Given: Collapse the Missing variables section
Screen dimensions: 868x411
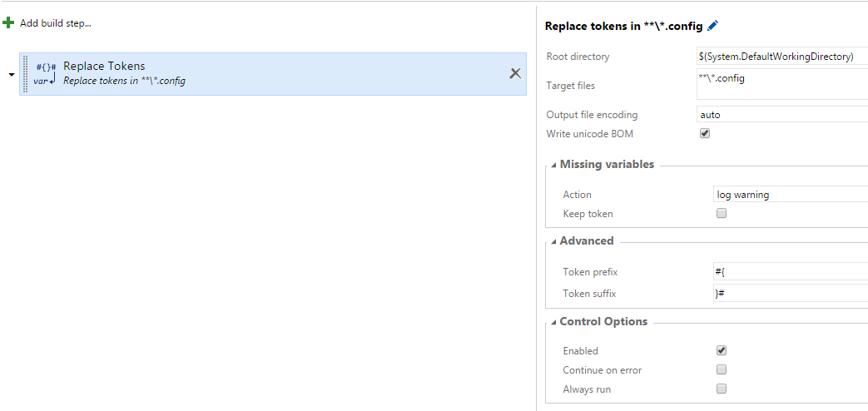Looking at the screenshot, I should 554,165.
